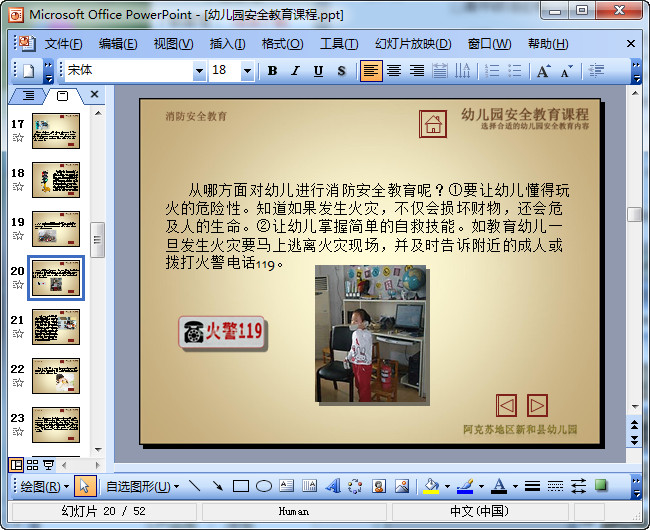Select slide 21 thumbnail
Viewport: 650px width, 530px height.
coord(56,327)
